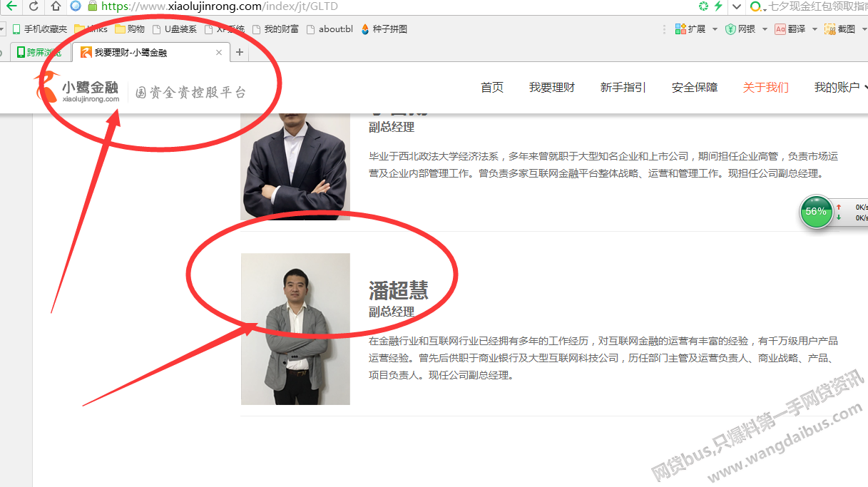Expand the 截图 dropdown arrow

coord(864,29)
